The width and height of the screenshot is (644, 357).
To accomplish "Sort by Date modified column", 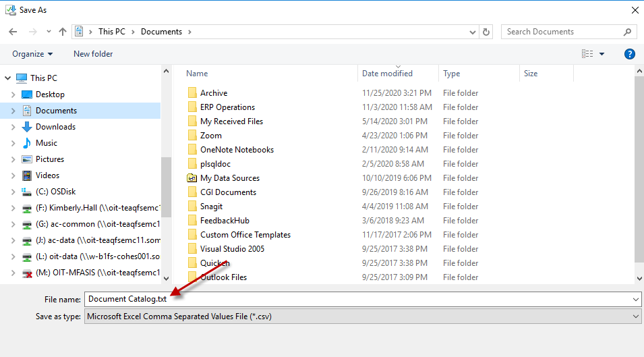I will click(x=387, y=74).
